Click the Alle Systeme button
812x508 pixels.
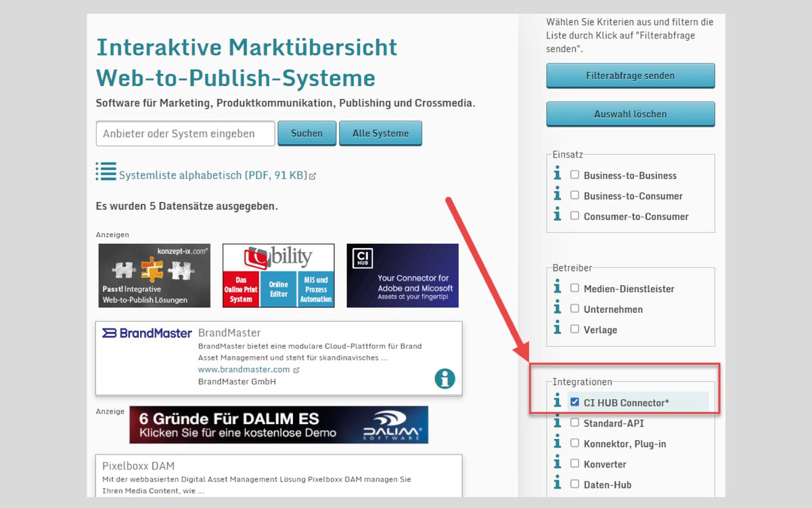coord(380,133)
